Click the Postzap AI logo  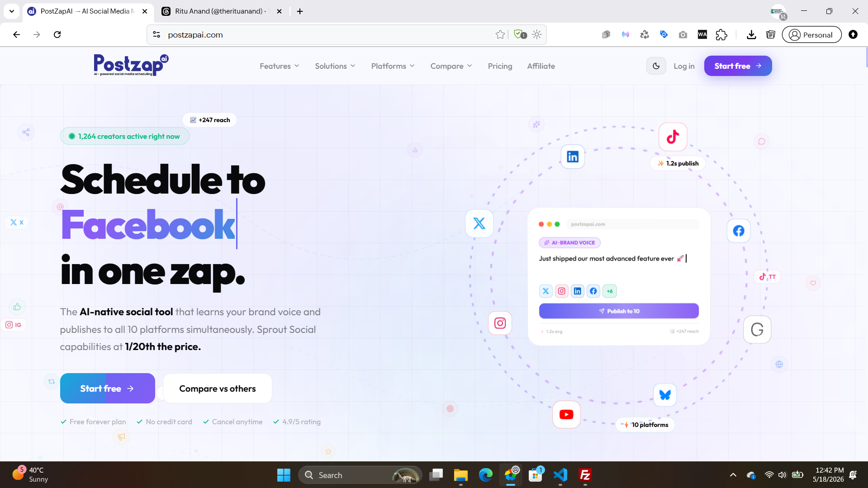[131, 65]
